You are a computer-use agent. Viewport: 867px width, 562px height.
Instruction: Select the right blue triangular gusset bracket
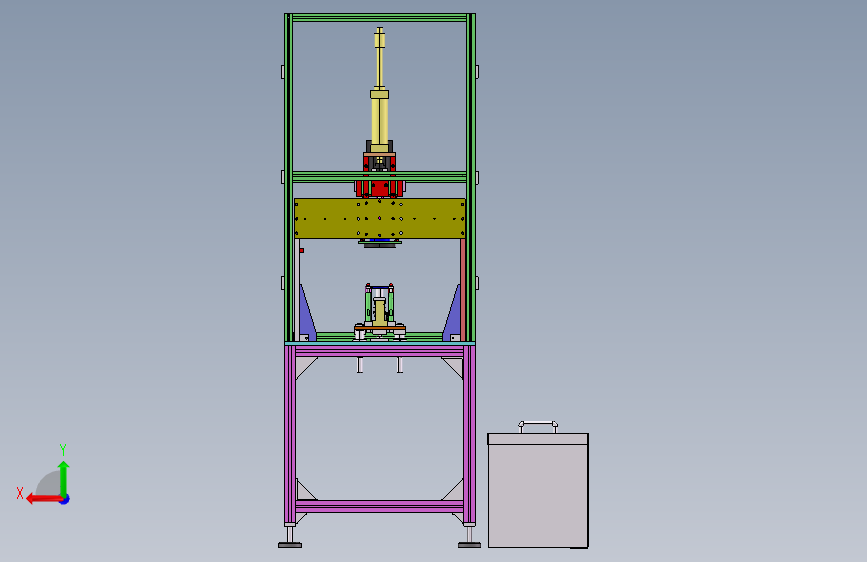(x=452, y=314)
